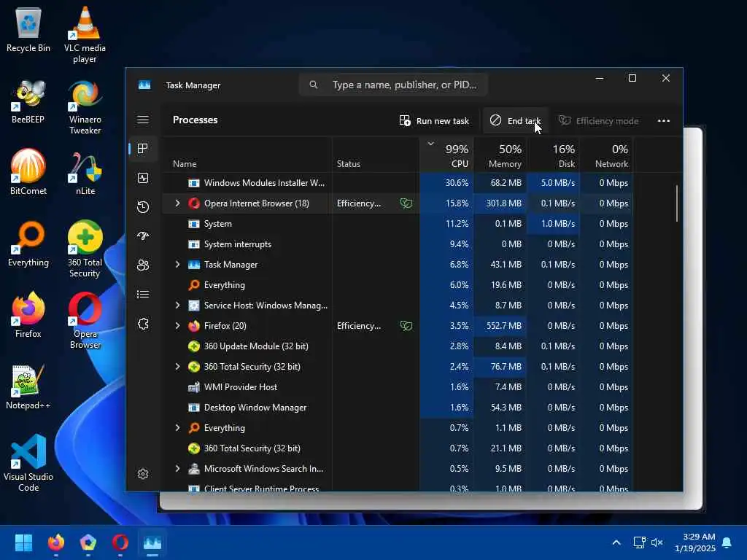The height and width of the screenshot is (560, 747).
Task: Click the 30.6% CPU cell
Action: coord(447,183)
